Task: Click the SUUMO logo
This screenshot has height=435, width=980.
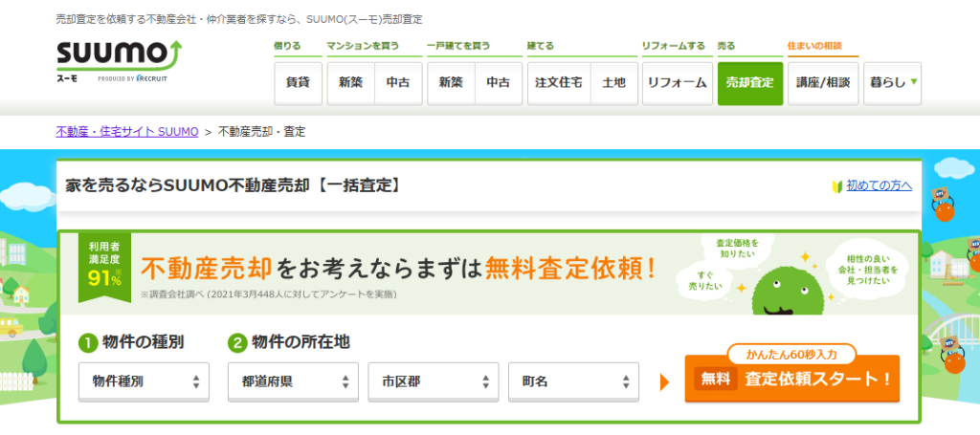Action: coord(119,61)
